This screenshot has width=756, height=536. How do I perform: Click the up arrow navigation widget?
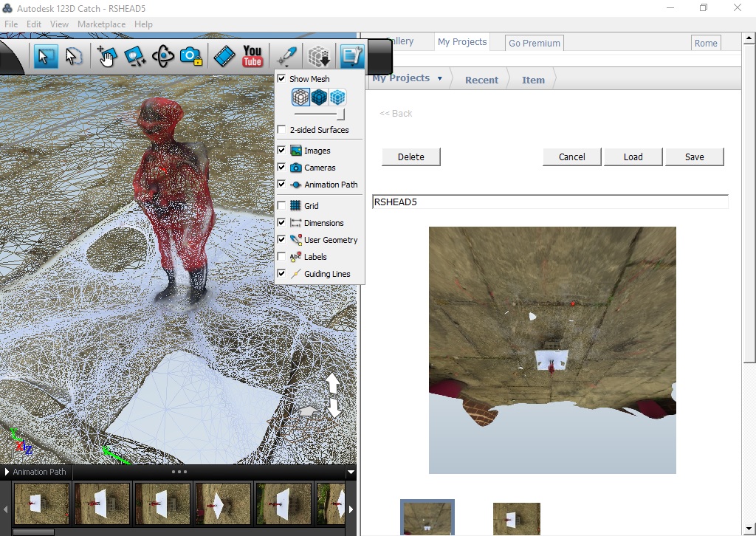point(333,383)
